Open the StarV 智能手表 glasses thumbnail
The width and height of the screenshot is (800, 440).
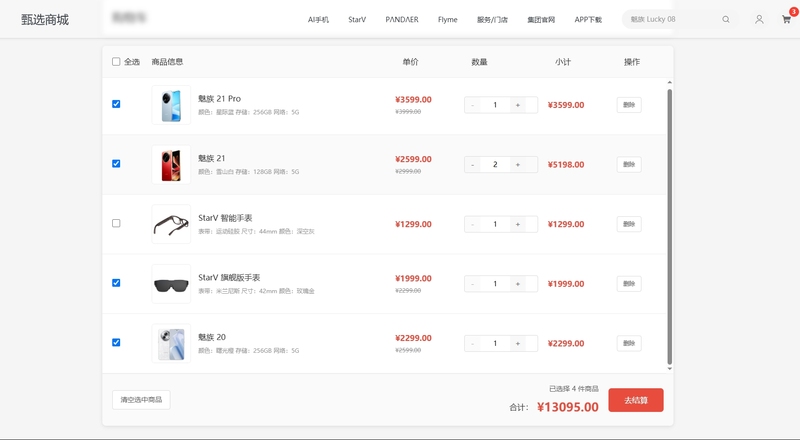click(171, 224)
